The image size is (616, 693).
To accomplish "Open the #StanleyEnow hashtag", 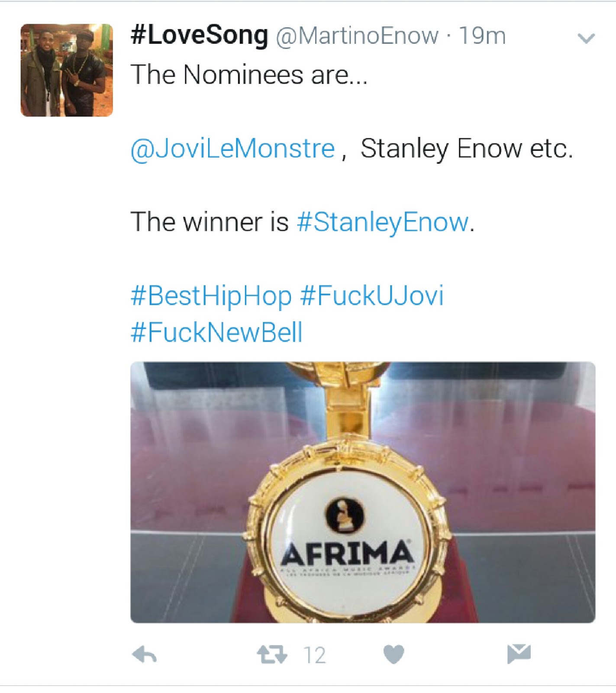I will pos(384,222).
